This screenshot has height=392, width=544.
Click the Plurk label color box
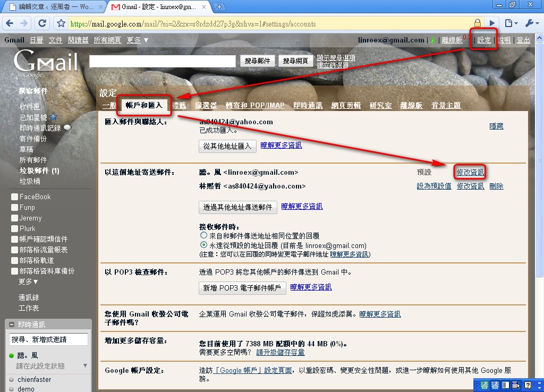click(x=14, y=228)
